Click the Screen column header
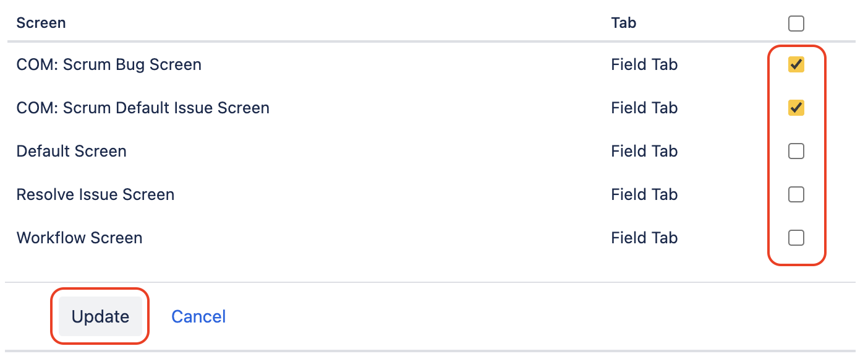 tap(41, 23)
